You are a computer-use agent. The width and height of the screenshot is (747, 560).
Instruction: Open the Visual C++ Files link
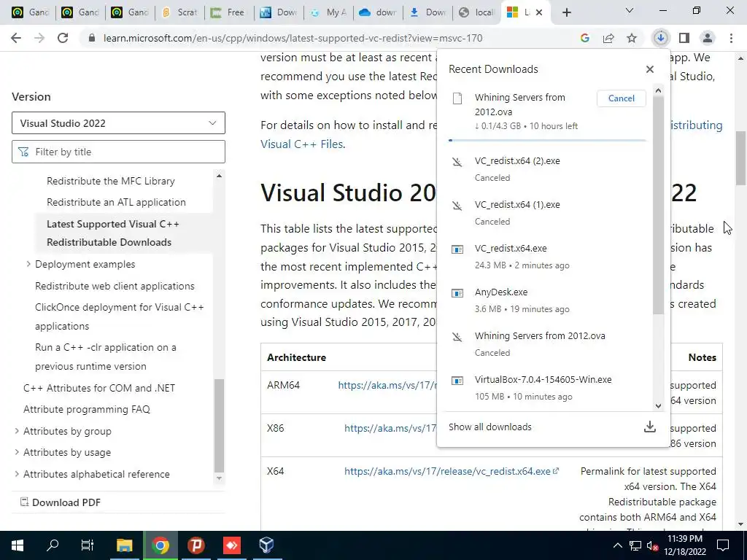301,144
